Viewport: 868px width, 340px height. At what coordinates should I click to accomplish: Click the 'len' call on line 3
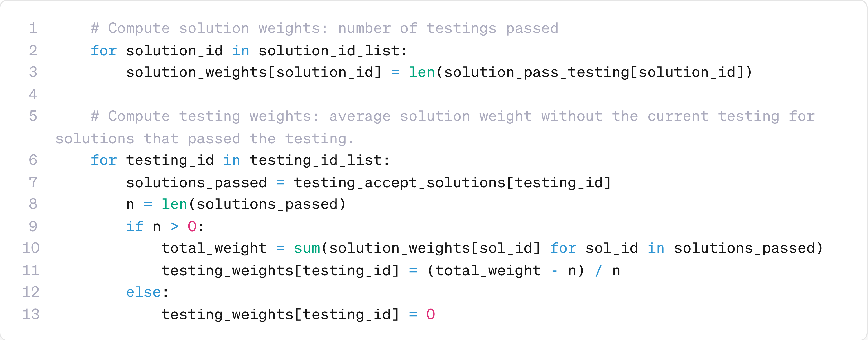click(x=422, y=72)
